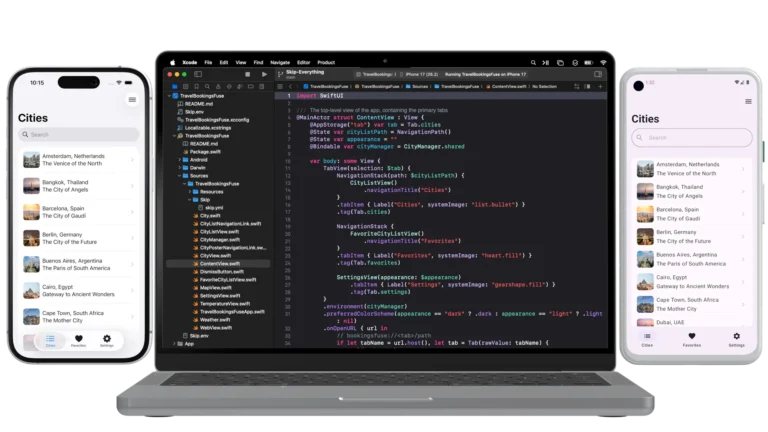This screenshot has height=432, width=768.
Task: Collapse the TravelBookingsFuse package node
Action: (x=174, y=136)
